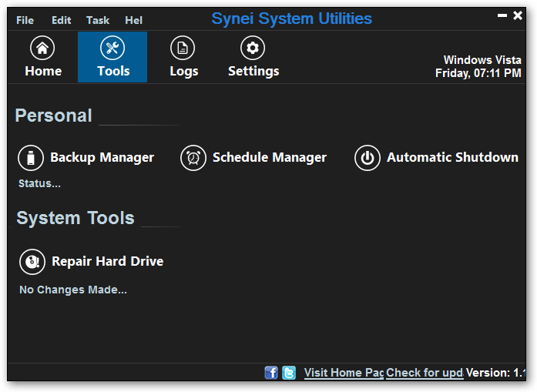Screen dimensions: 537x392
Task: Open the Settings gear icon
Action: [x=253, y=48]
